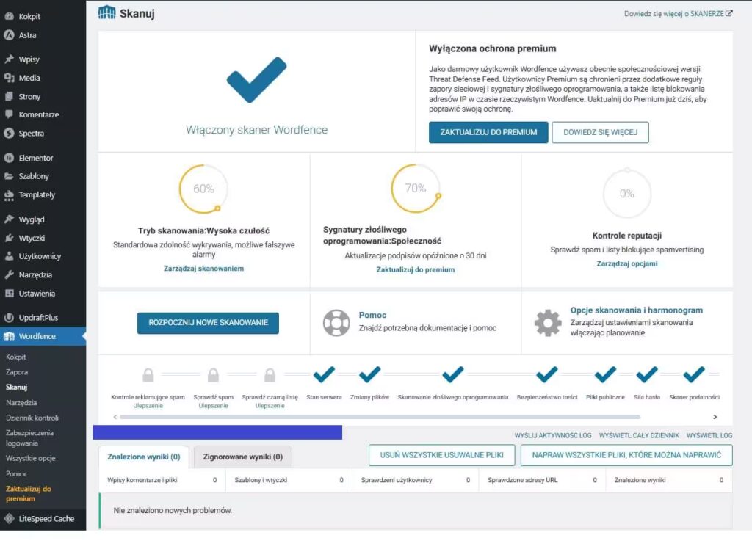Click the 0% reputation checks circle
This screenshot has height=560, width=752.
coord(627,193)
